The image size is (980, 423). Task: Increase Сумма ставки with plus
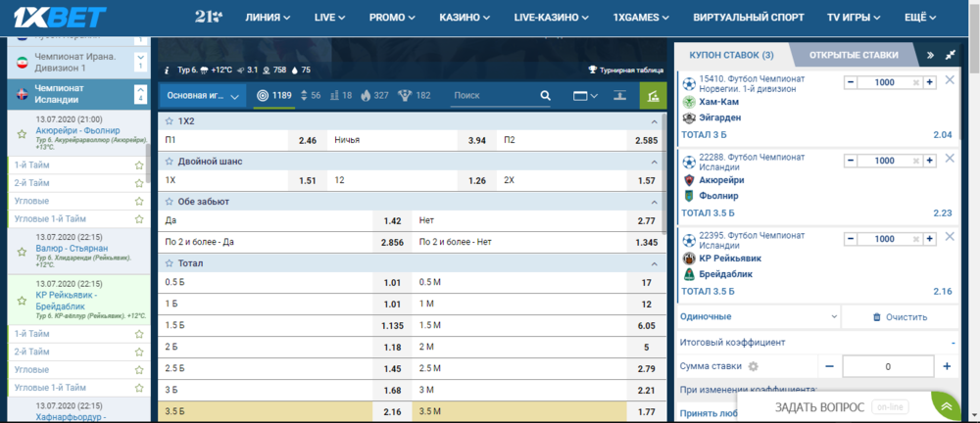point(947,367)
